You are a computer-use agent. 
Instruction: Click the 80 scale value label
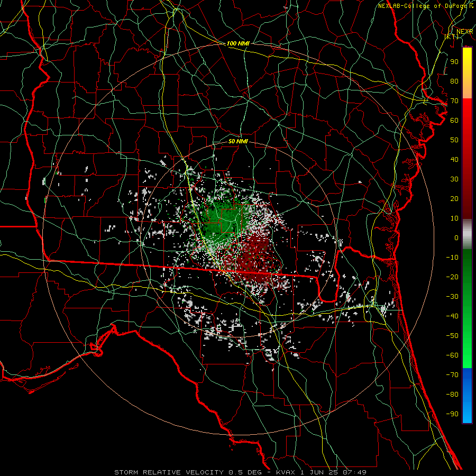click(x=454, y=81)
